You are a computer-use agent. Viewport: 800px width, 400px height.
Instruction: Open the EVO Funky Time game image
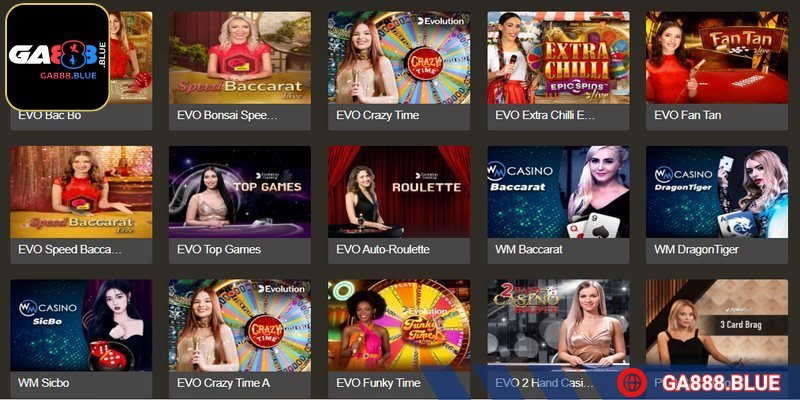pos(399,325)
